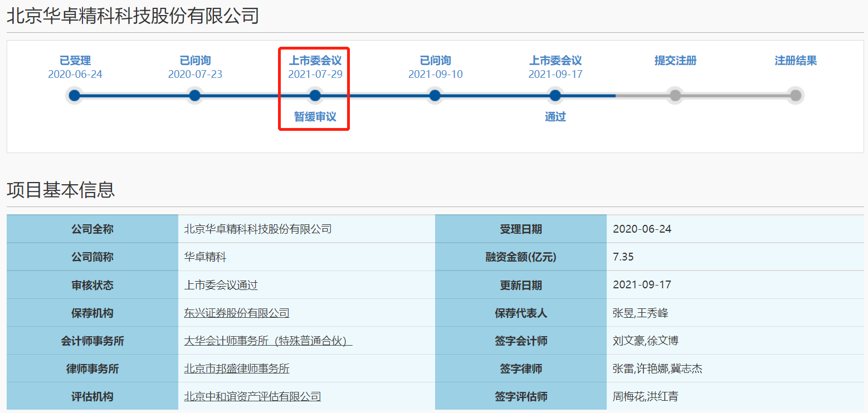868x413 pixels.
Task: Click the date 2021-09-10 on timeline
Action: click(x=435, y=74)
